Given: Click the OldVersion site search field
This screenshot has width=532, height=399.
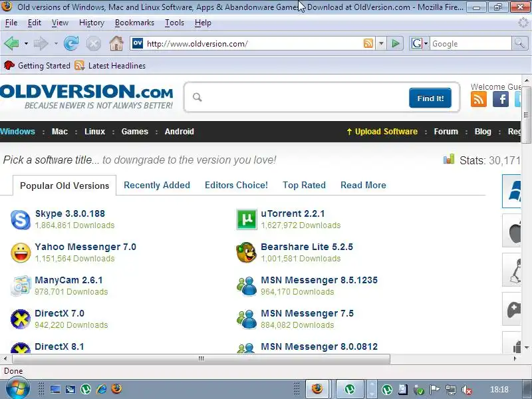Looking at the screenshot, I should click(299, 98).
